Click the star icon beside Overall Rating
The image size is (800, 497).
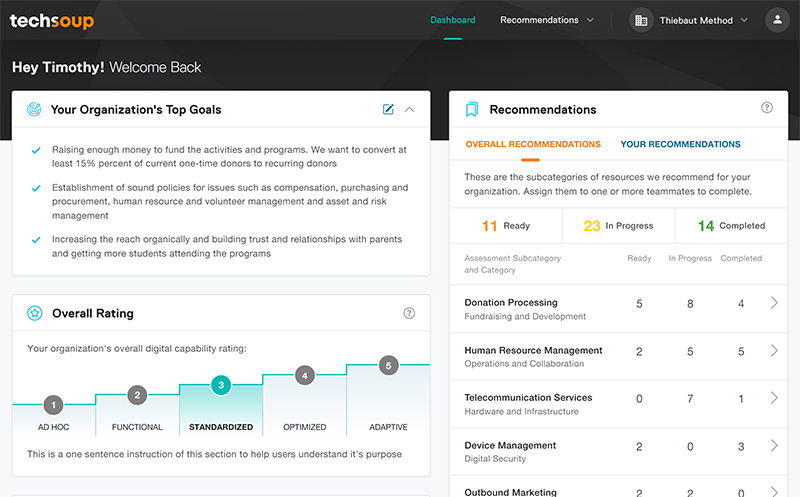tap(35, 313)
